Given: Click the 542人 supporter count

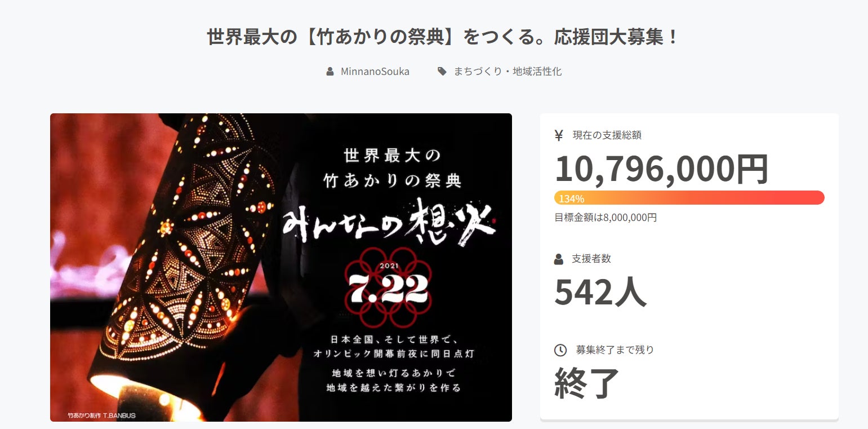Looking at the screenshot, I should (600, 291).
